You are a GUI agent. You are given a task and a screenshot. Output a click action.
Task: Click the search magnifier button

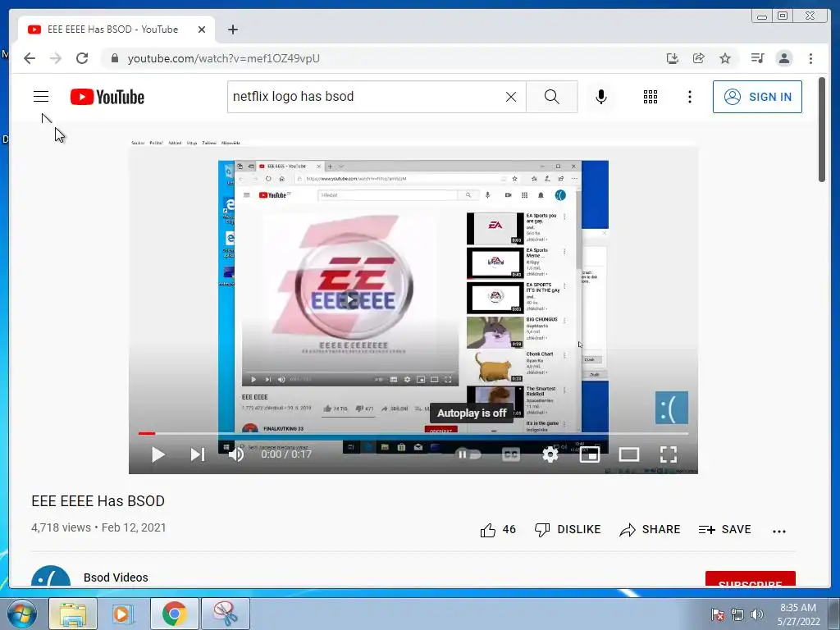click(552, 97)
